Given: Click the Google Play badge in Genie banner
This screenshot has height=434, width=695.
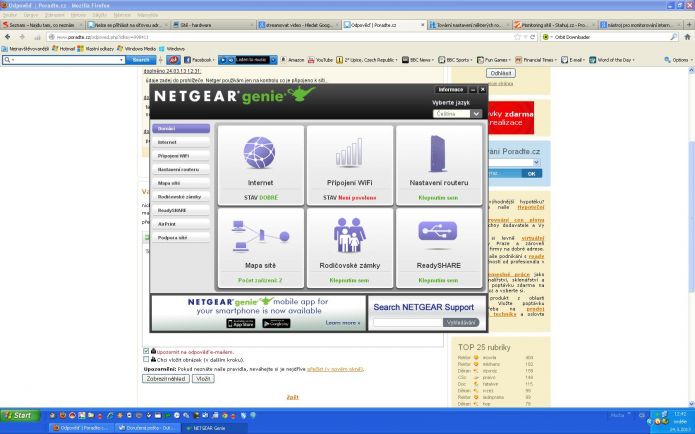Looking at the screenshot, I should [x=276, y=324].
